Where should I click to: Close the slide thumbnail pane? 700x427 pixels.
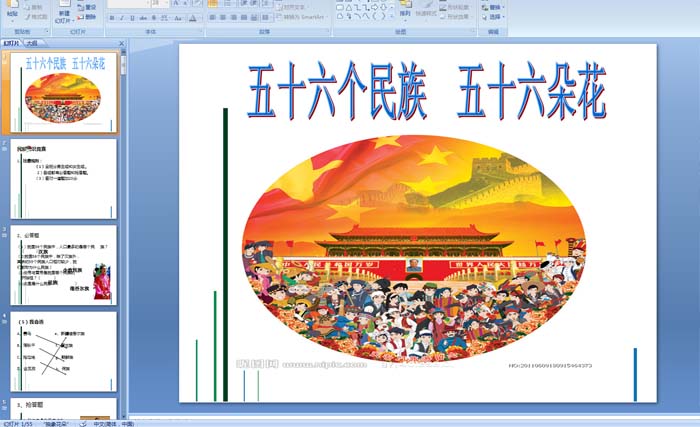(x=121, y=43)
